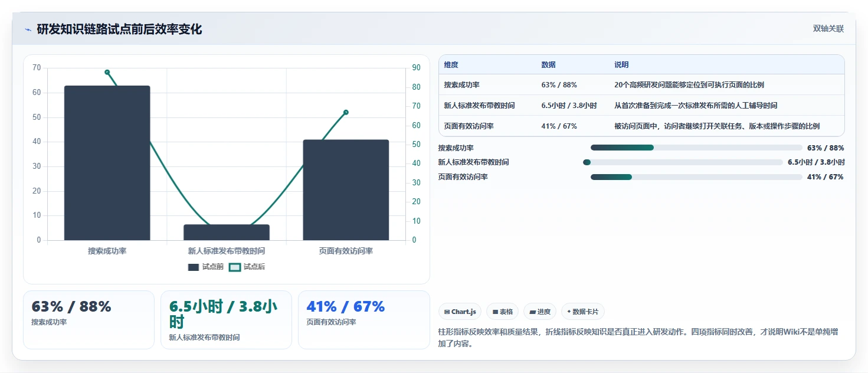Click the line point above 搜索成功率 bar
The width and height of the screenshot is (868, 373).
click(107, 72)
